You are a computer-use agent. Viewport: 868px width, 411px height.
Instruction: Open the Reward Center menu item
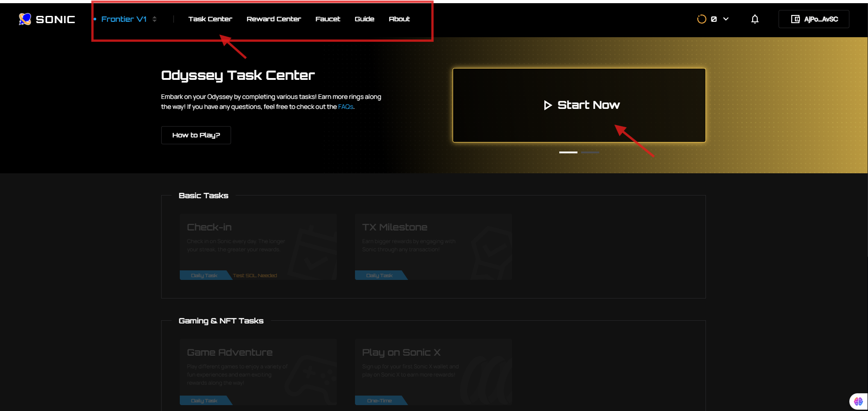[274, 19]
